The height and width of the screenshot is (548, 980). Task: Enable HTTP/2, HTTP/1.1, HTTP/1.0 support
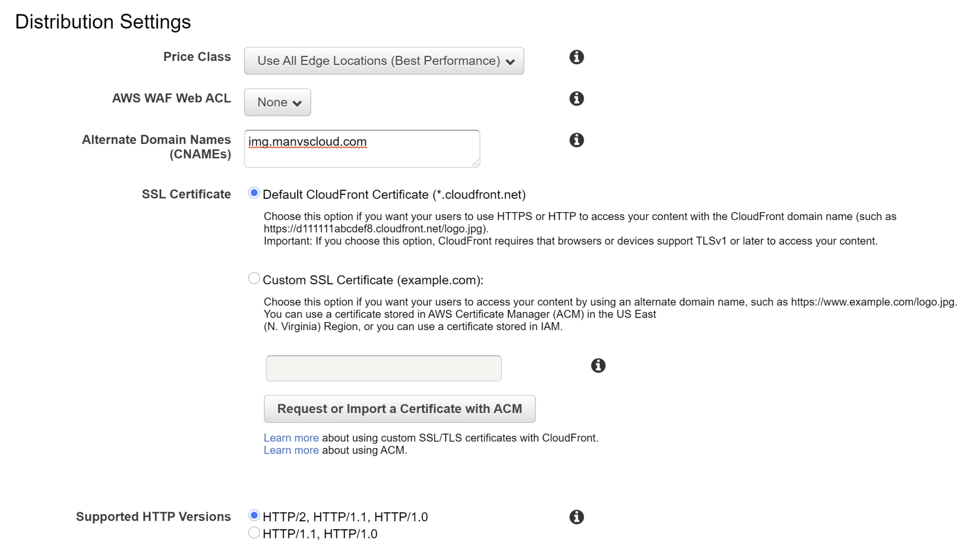pyautogui.click(x=254, y=514)
